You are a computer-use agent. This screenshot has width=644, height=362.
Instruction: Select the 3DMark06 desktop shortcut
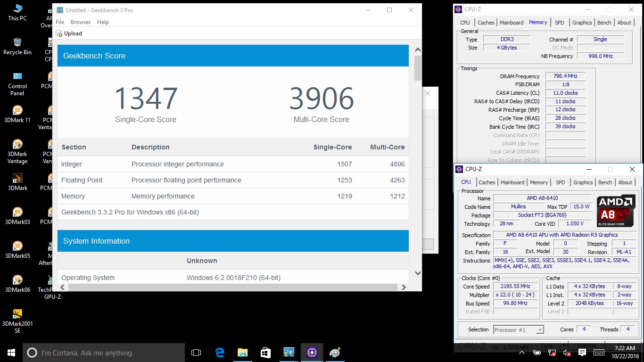click(x=17, y=284)
